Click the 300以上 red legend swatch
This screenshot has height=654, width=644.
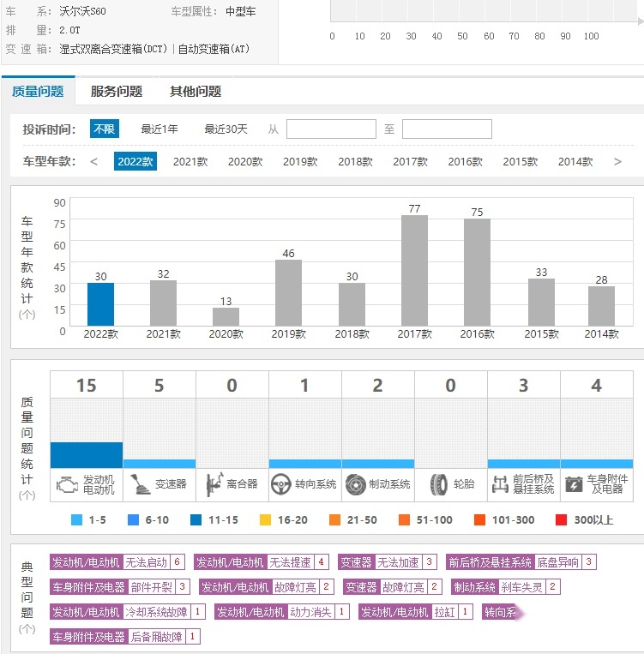(x=562, y=520)
